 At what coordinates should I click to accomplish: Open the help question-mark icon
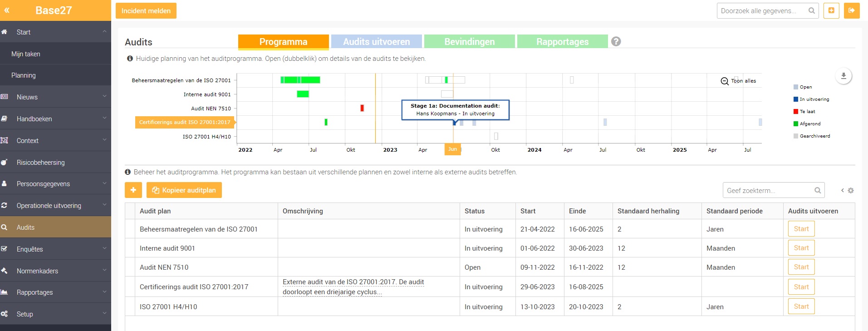(616, 41)
